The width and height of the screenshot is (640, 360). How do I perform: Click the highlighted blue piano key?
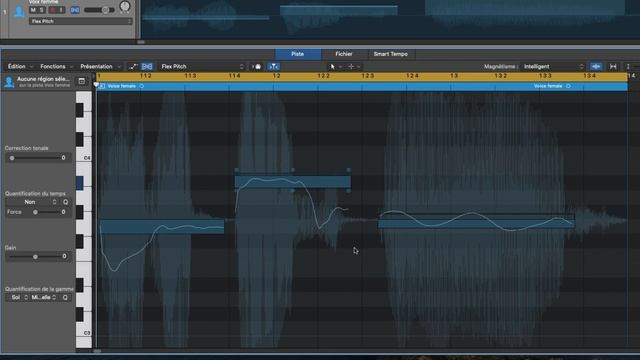(x=80, y=183)
